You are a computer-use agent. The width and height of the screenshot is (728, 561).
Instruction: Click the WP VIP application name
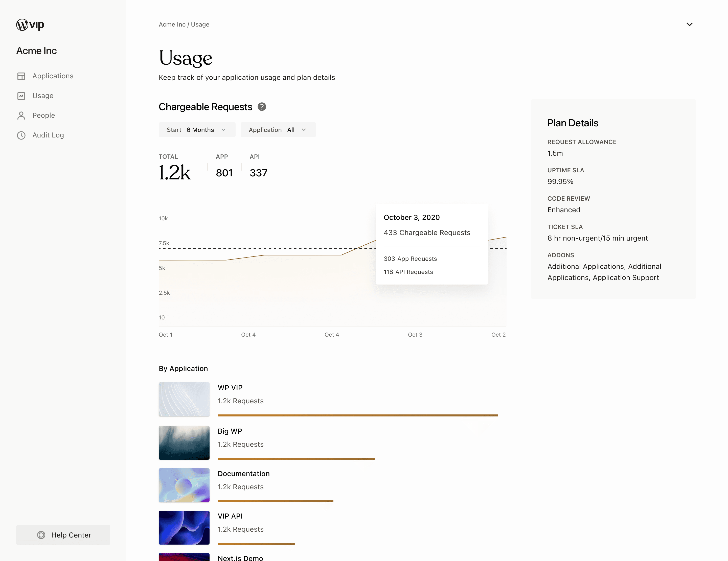pyautogui.click(x=230, y=388)
